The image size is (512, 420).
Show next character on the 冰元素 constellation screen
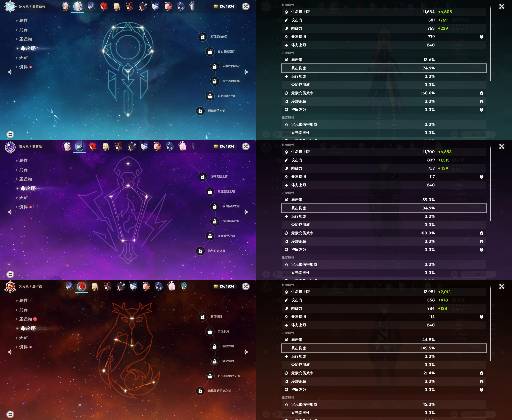click(246, 72)
